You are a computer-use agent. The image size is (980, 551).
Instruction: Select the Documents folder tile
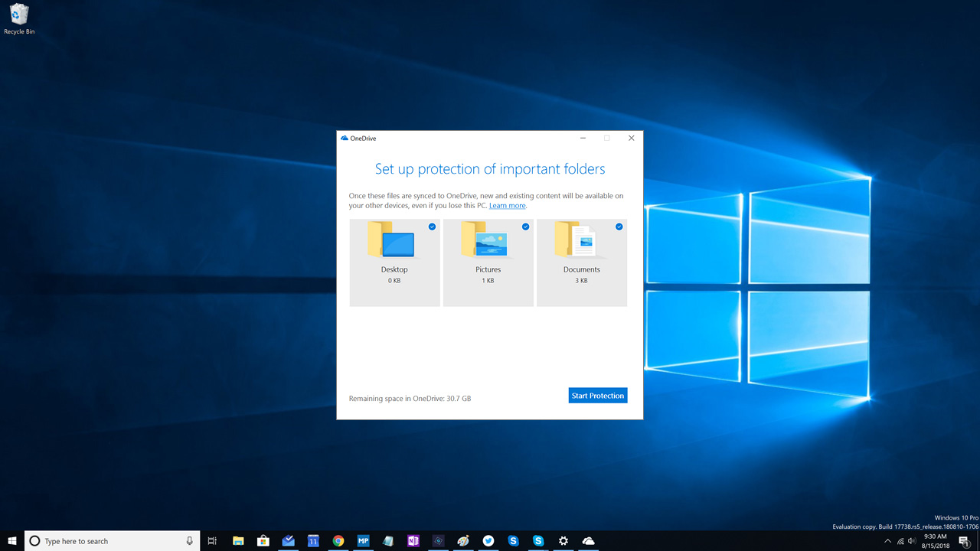[x=582, y=262]
